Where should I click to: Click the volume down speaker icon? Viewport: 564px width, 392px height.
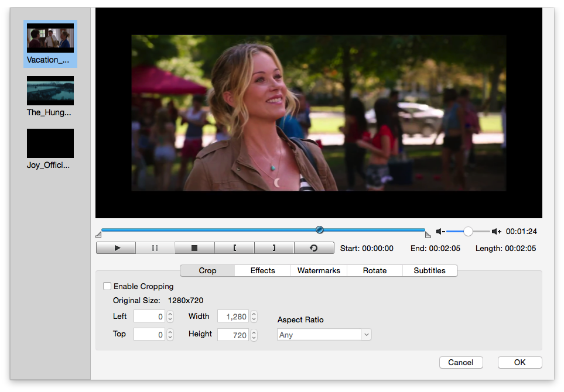tap(440, 231)
